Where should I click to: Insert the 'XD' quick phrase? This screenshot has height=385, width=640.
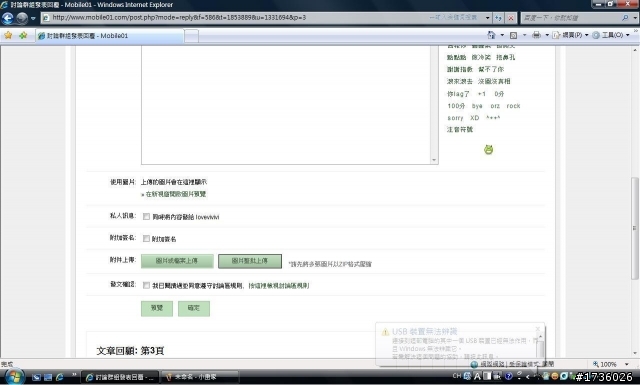(x=474, y=118)
